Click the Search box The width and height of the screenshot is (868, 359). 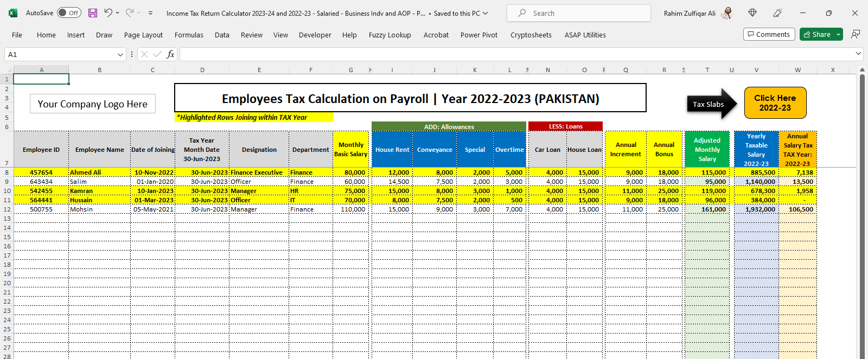578,13
